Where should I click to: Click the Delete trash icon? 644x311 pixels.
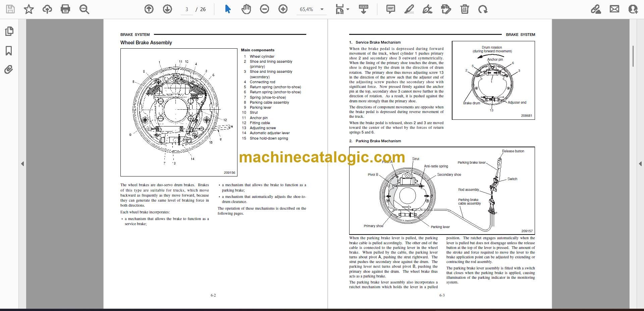(x=465, y=9)
